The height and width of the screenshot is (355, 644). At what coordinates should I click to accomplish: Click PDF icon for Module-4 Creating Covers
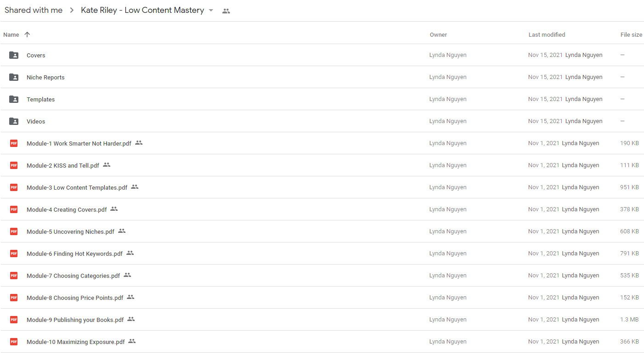pos(14,209)
